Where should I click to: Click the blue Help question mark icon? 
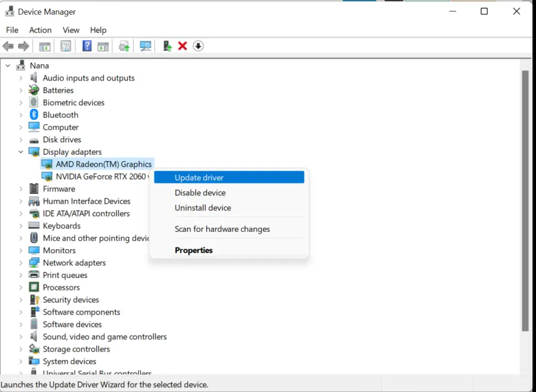[87, 46]
